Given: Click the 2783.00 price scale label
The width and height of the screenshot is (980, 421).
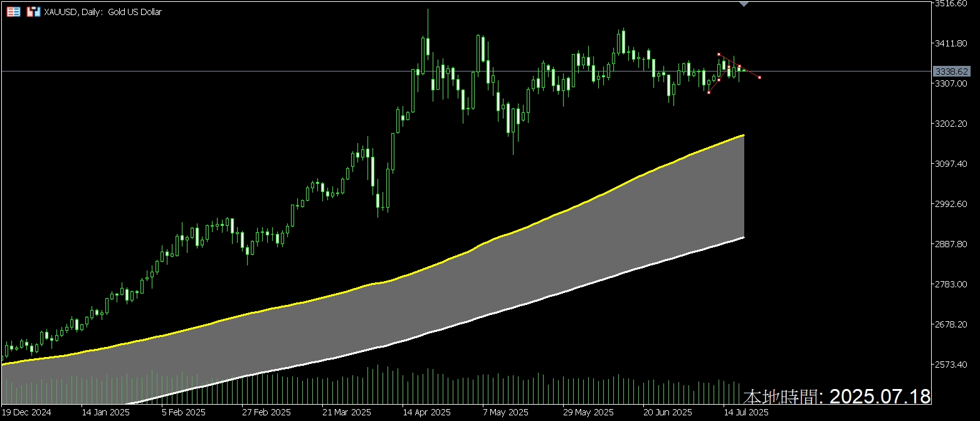Looking at the screenshot, I should [951, 284].
